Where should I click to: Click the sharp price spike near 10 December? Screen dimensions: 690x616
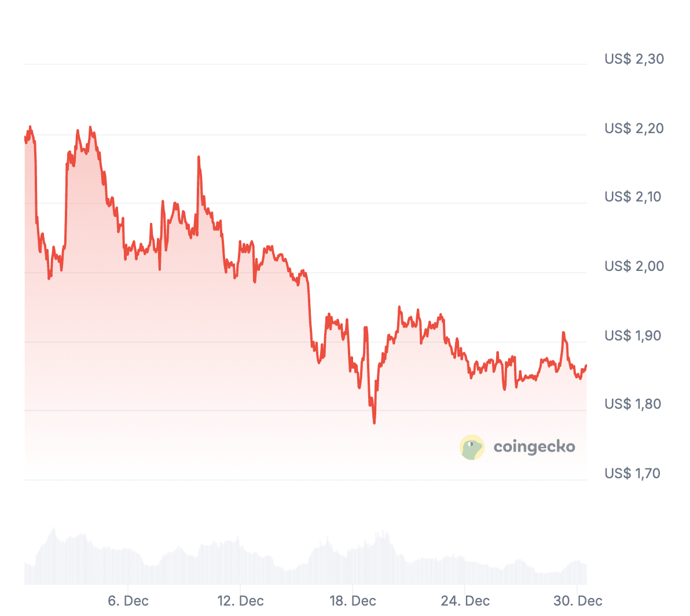[x=199, y=157]
